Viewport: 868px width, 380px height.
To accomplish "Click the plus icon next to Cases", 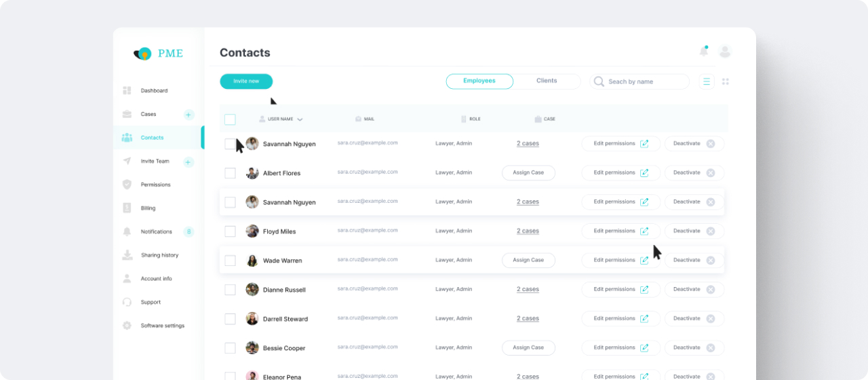I will (189, 115).
